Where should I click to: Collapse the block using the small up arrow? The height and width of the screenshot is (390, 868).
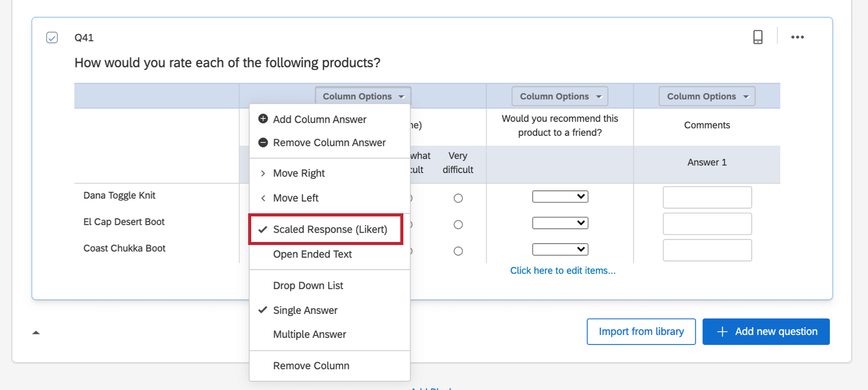(36, 332)
